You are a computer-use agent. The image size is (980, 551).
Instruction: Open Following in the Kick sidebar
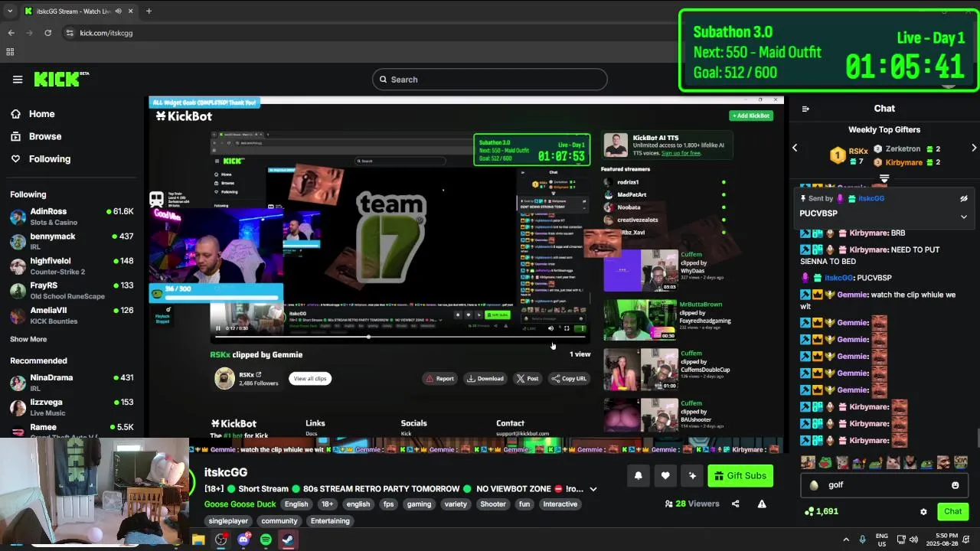(50, 159)
